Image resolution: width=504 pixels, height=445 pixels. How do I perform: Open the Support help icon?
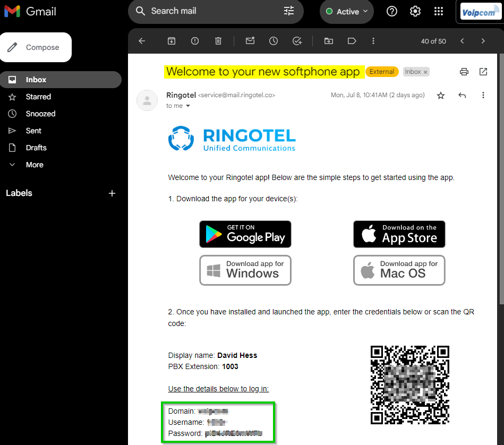pos(391,12)
